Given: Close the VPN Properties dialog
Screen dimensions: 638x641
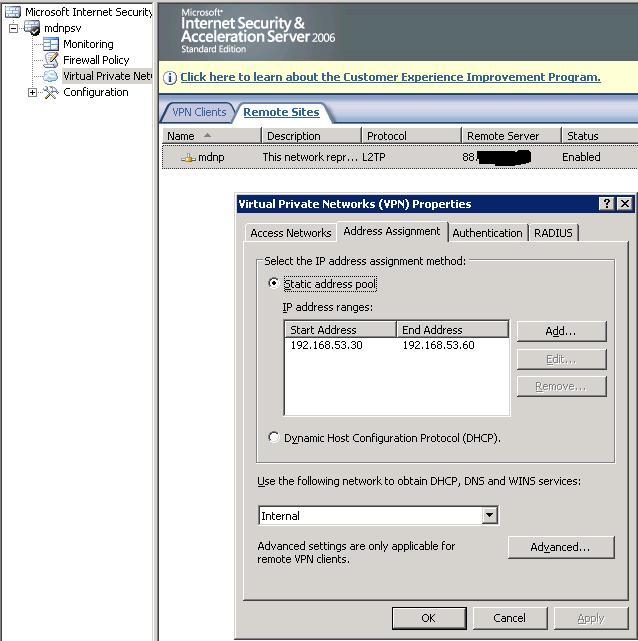Looking at the screenshot, I should (625, 203).
